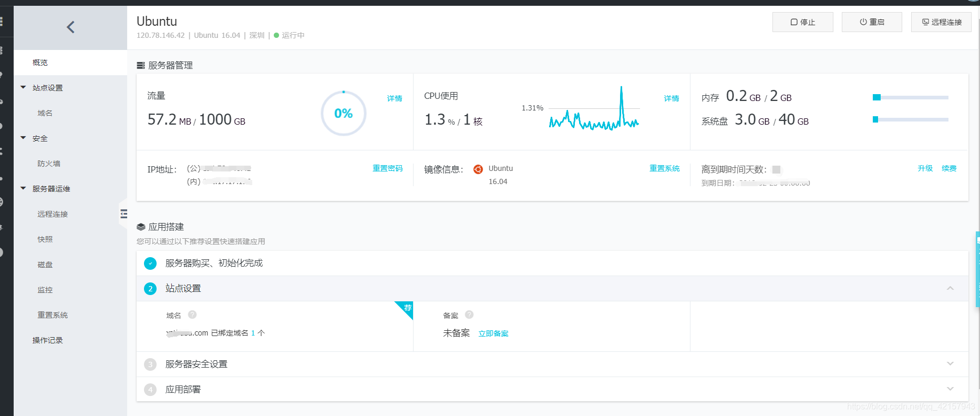Screen dimensions: 980x416
Task: Click the help icon next to 域名
Action: pos(192,314)
